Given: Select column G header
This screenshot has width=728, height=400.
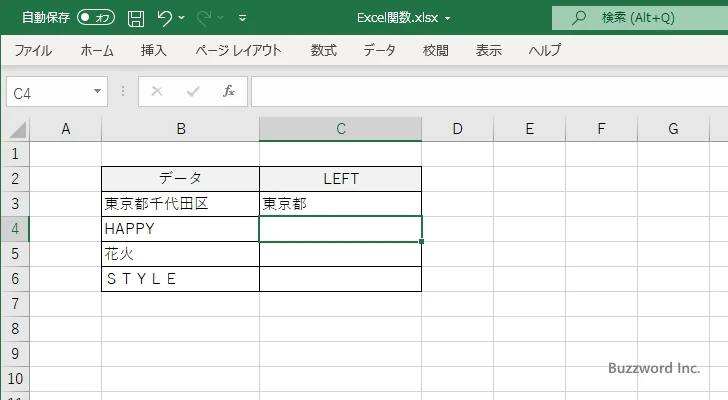Looking at the screenshot, I should [673, 129].
